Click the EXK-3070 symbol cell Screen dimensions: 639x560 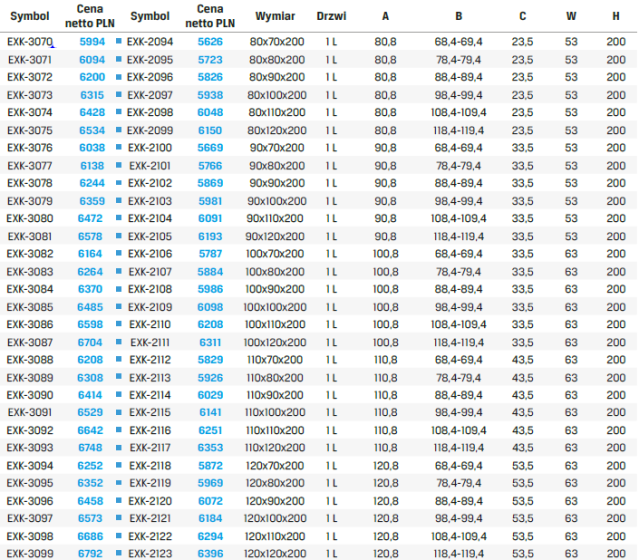pyautogui.click(x=30, y=42)
